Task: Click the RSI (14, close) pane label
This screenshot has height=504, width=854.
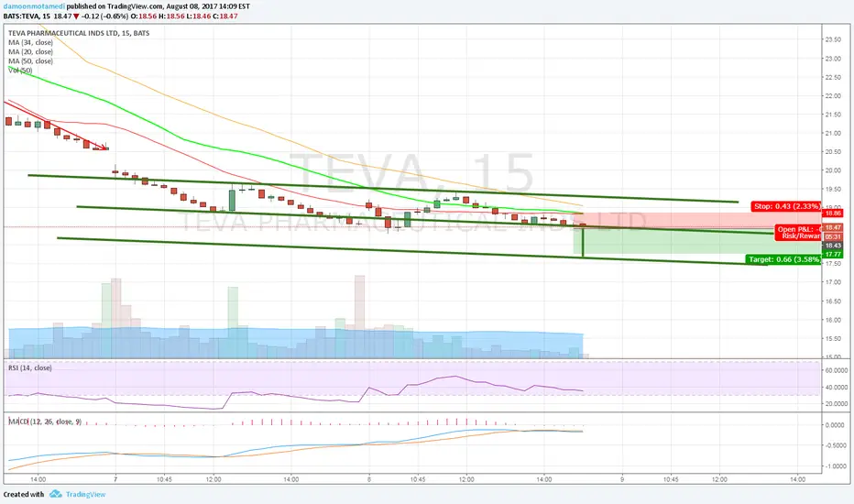Action: pos(30,367)
